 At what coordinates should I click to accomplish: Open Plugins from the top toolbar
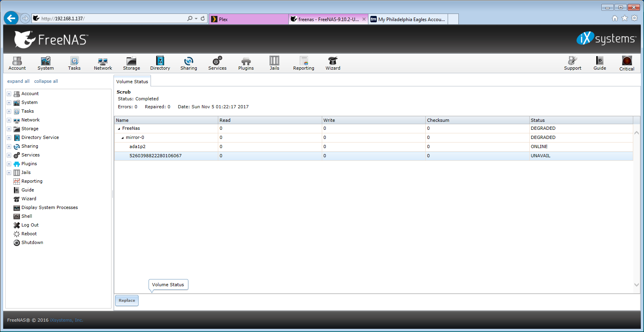(x=246, y=63)
